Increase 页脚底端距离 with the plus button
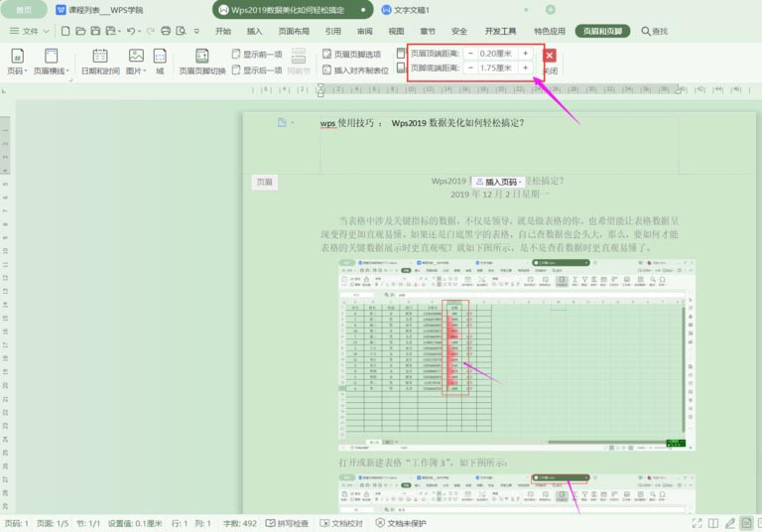 [525, 68]
